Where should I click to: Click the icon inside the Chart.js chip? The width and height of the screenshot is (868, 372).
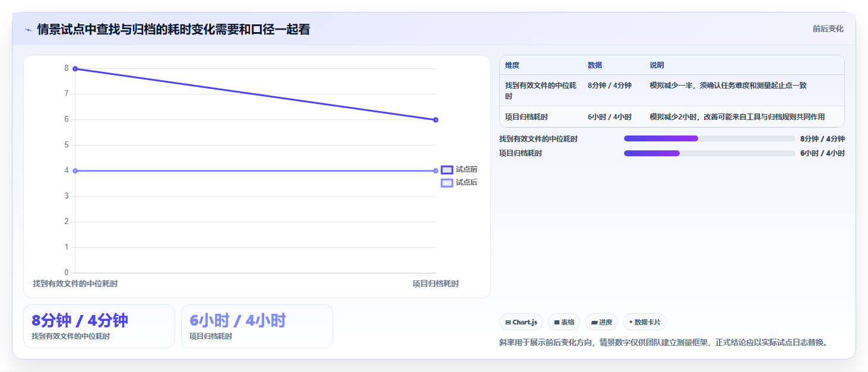pyautogui.click(x=508, y=322)
